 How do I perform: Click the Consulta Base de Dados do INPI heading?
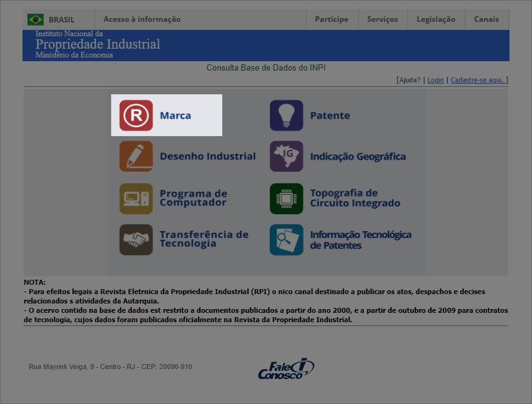click(x=266, y=68)
